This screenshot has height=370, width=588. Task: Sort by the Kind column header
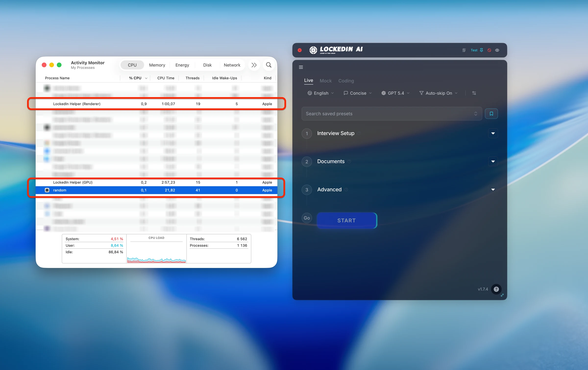pyautogui.click(x=267, y=78)
